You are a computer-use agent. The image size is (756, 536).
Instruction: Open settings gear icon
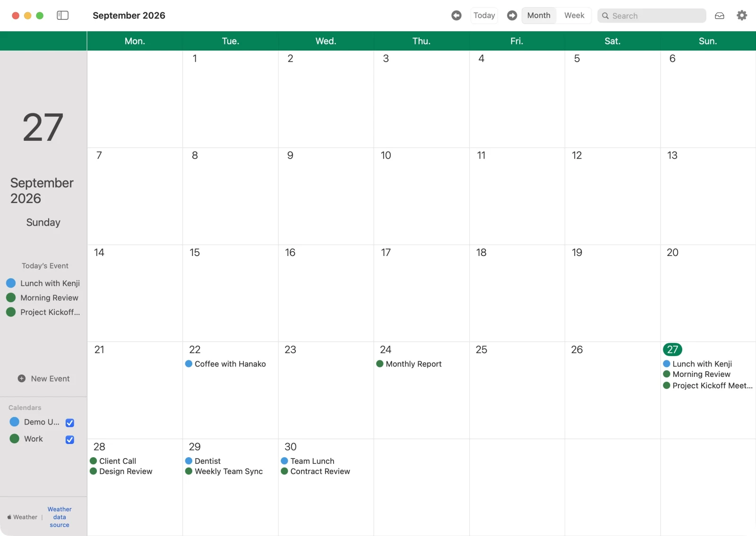coord(742,16)
